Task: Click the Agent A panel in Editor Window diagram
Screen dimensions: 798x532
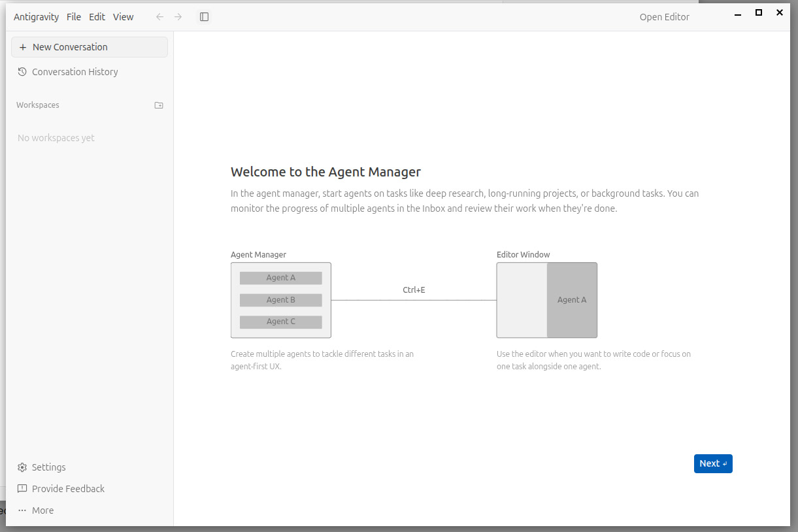Action: pyautogui.click(x=572, y=300)
